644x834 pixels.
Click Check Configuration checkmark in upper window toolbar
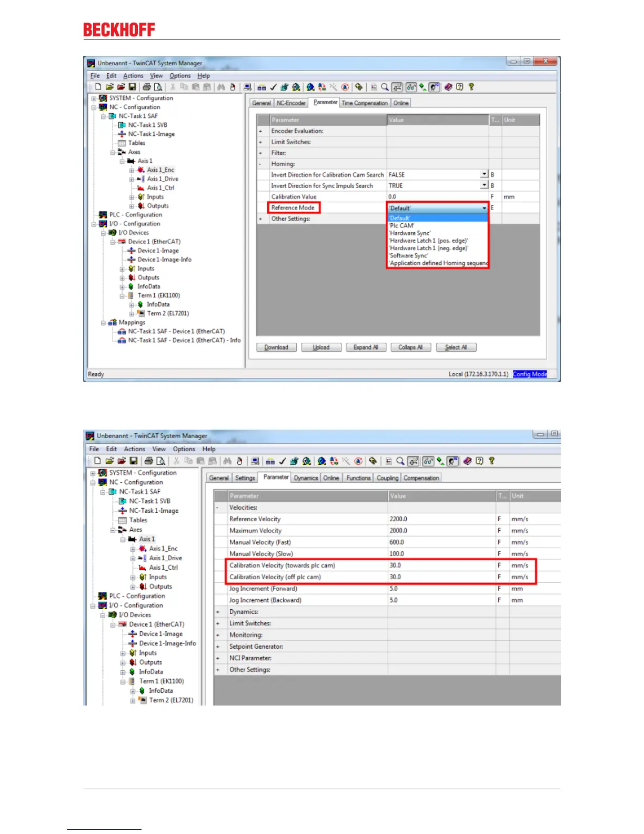pos(273,87)
